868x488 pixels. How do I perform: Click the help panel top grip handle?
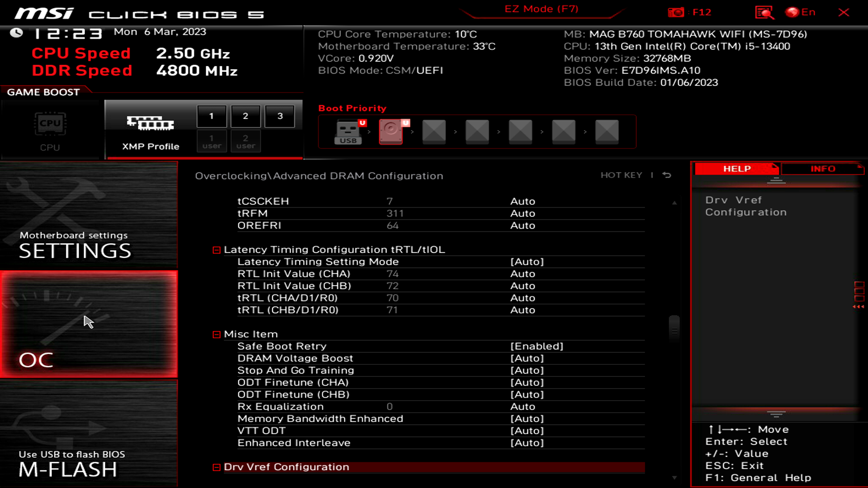pyautogui.click(x=776, y=181)
